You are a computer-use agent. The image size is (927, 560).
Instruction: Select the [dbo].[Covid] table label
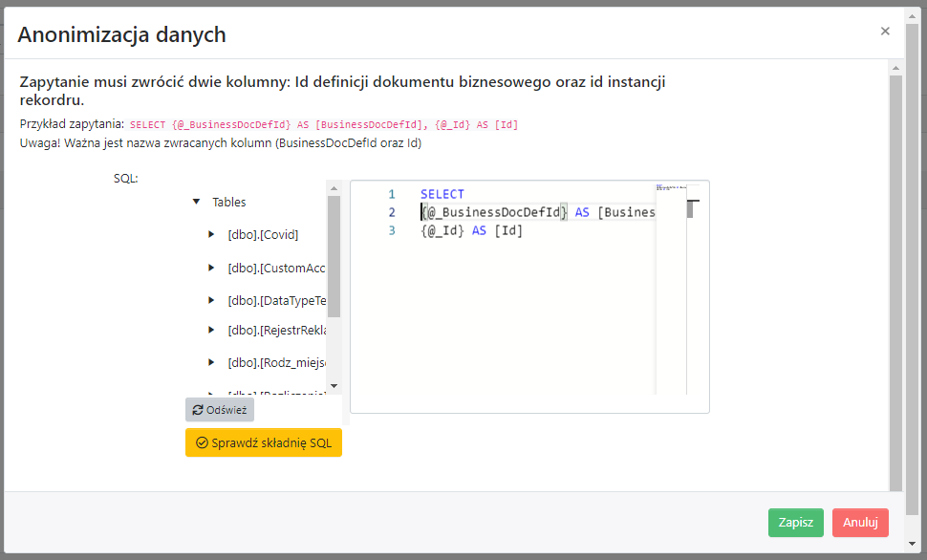pos(263,235)
